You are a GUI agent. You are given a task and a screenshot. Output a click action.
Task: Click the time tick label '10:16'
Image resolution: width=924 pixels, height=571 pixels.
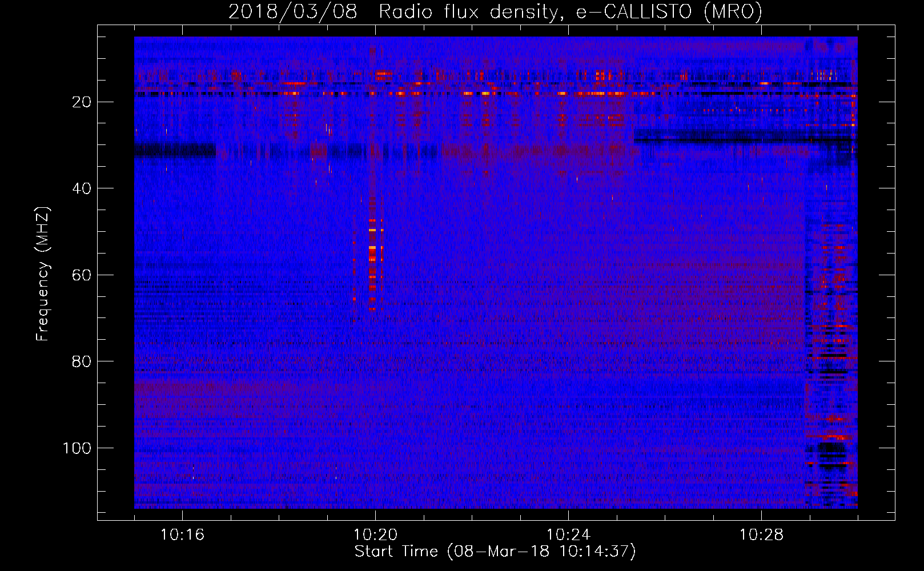tap(182, 534)
